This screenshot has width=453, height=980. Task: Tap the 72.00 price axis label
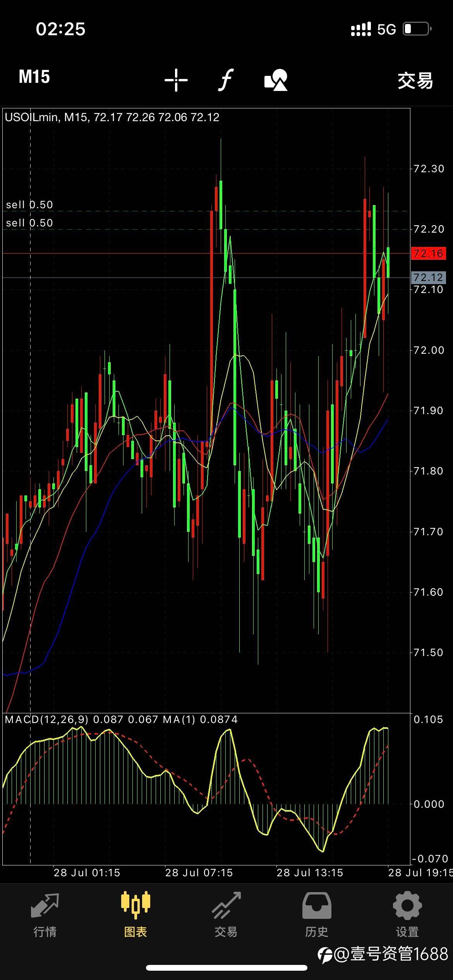(429, 350)
